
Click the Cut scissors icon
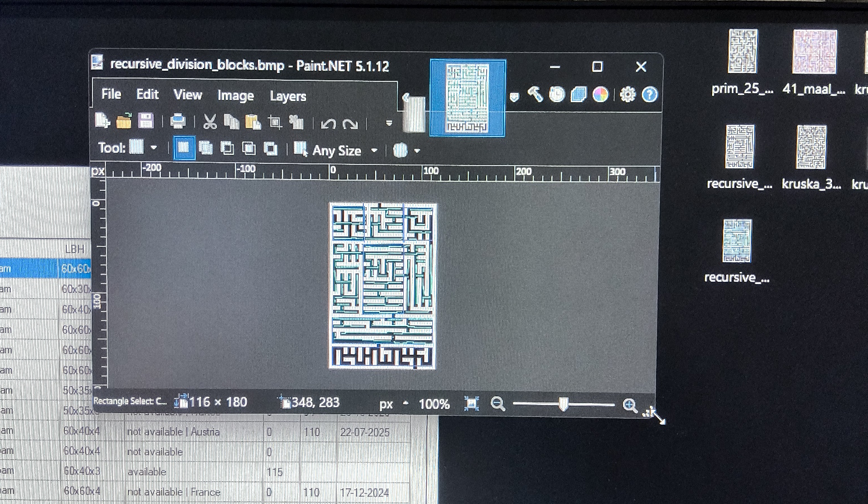pos(210,121)
